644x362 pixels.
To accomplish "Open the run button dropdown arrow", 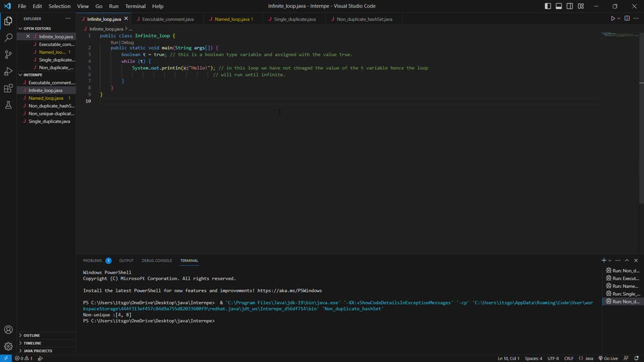I will pyautogui.click(x=619, y=19).
